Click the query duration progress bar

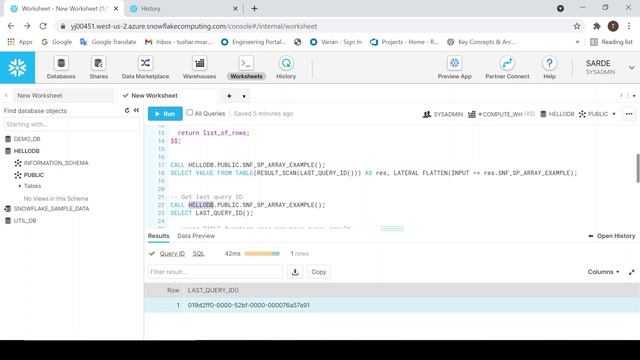coord(262,253)
